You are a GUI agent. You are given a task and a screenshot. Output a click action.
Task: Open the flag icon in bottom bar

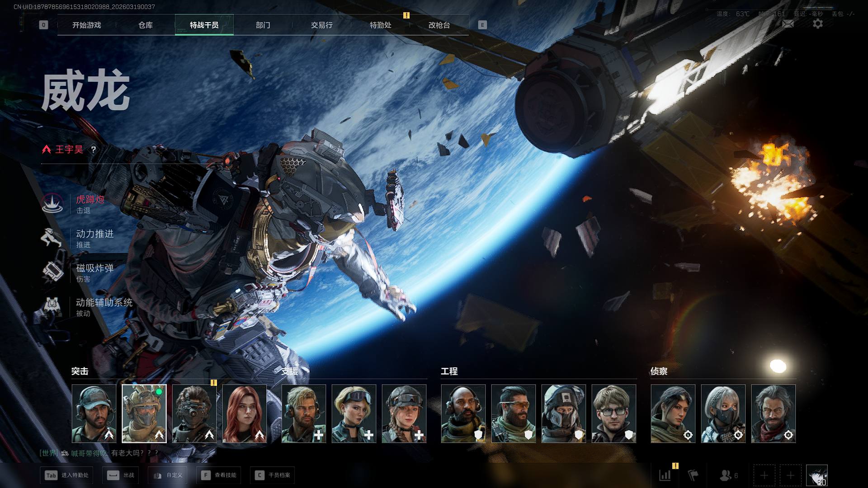[693, 475]
